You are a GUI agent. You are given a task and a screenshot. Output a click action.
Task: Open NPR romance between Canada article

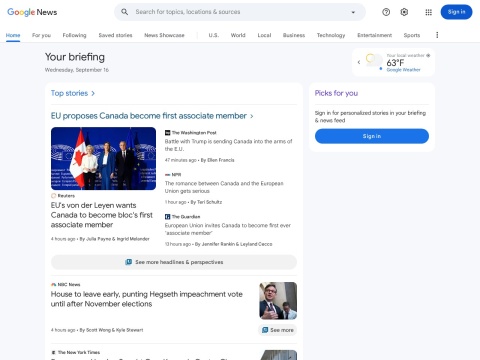tap(224, 187)
